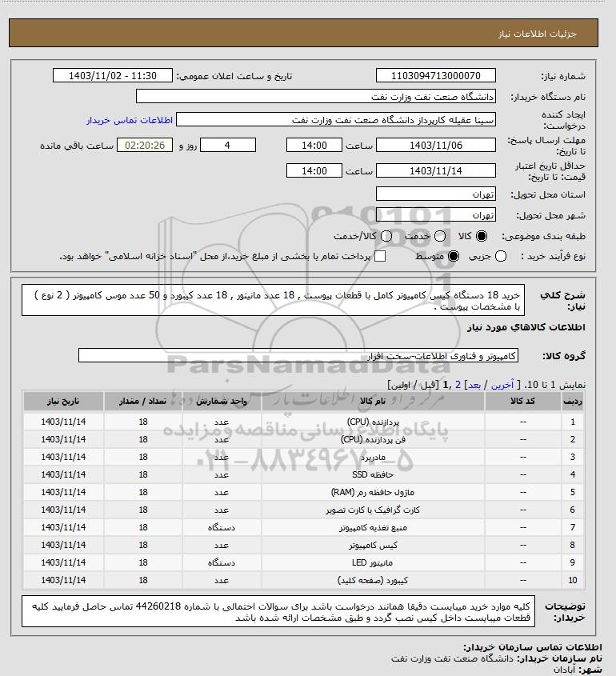Screen dimensions: 616x676
Task: Select the فن پردازنده (CPU) row
Action: point(303,439)
